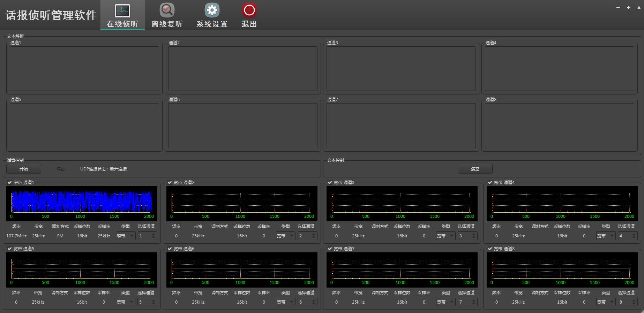Click the UDP连接状态：断开连接 status text
Viewport: 644px width, 313px height.
pos(104,169)
